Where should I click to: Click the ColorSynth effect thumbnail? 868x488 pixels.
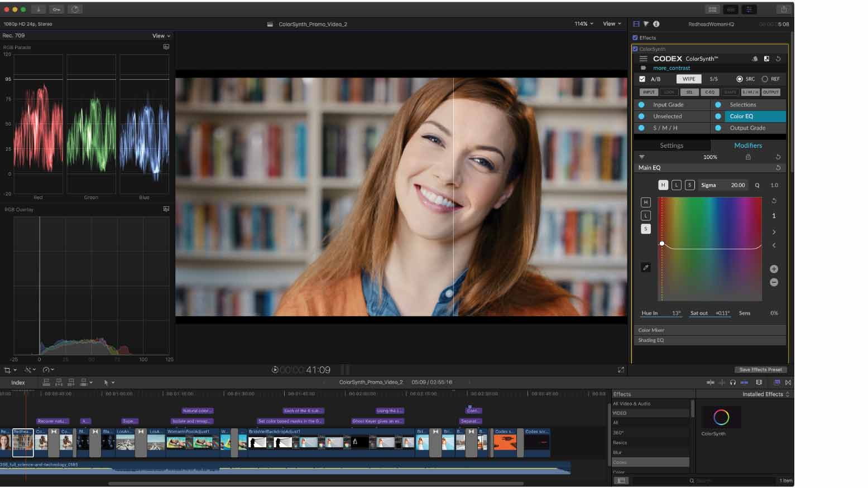[x=721, y=417]
